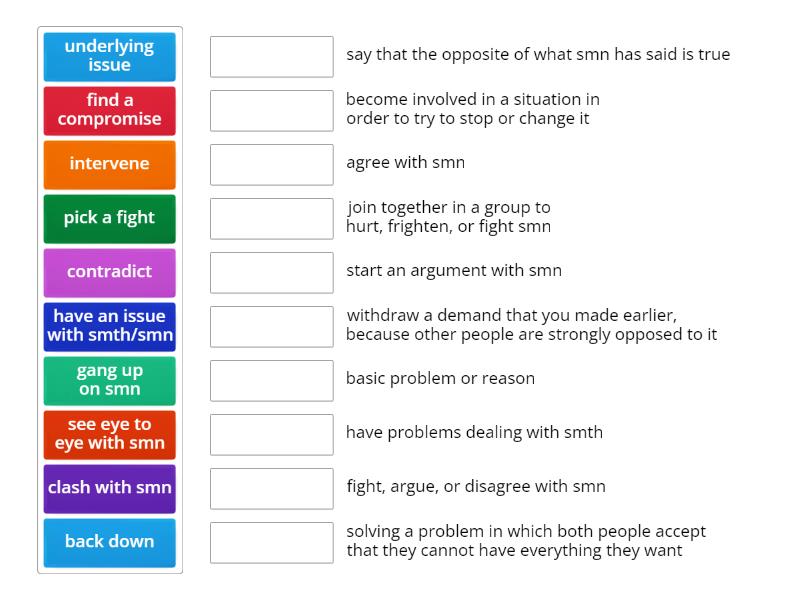This screenshot has height=600, width=800.
Task: Pick the orange 'intervene' tile
Action: pos(110,164)
